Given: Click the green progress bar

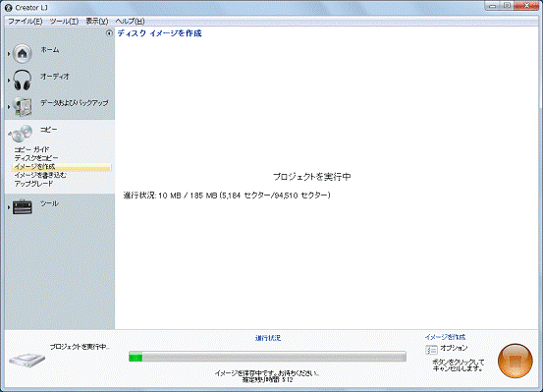Looking at the screenshot, I should [x=267, y=357].
